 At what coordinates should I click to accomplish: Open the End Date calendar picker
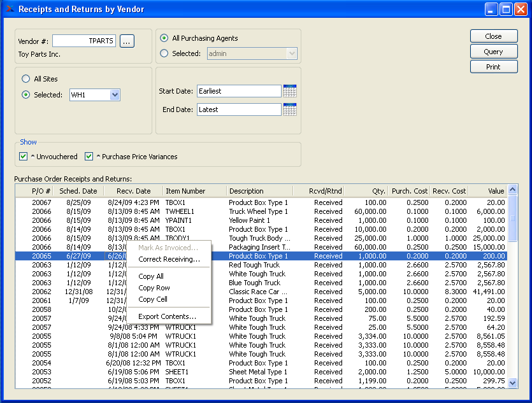pyautogui.click(x=290, y=110)
